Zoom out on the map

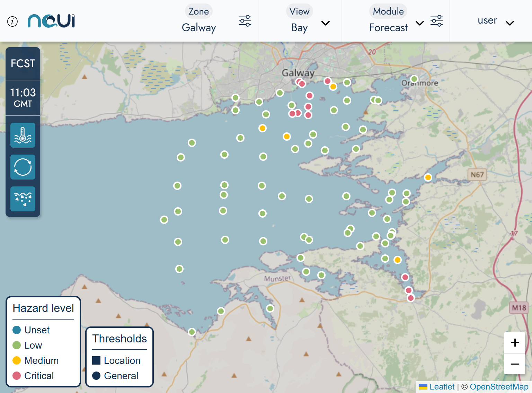coord(515,364)
